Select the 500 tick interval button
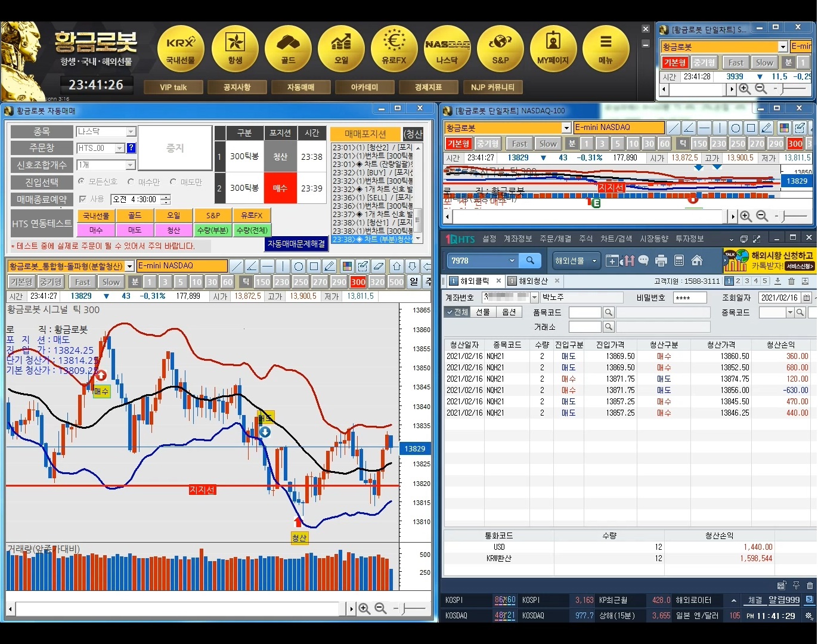The image size is (818, 644). (396, 282)
